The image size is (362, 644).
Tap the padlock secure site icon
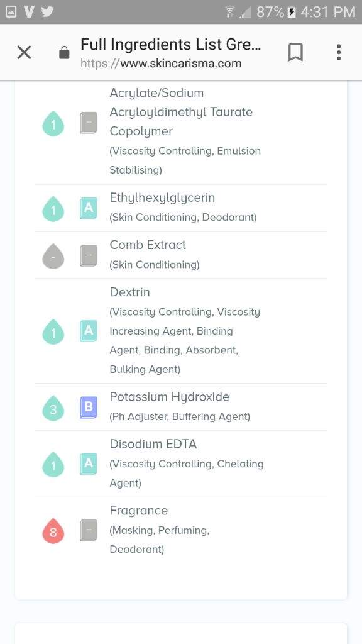click(x=64, y=53)
